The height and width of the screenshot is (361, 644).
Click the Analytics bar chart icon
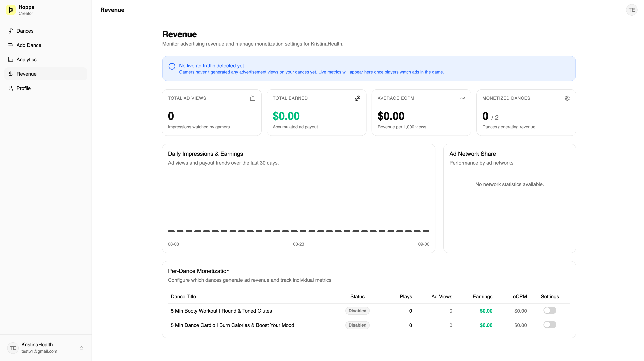pos(10,59)
